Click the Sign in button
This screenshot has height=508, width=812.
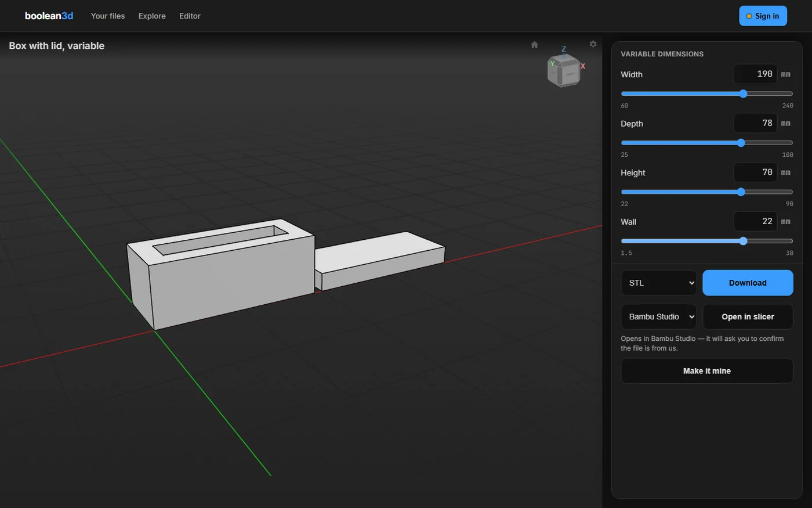coord(763,16)
